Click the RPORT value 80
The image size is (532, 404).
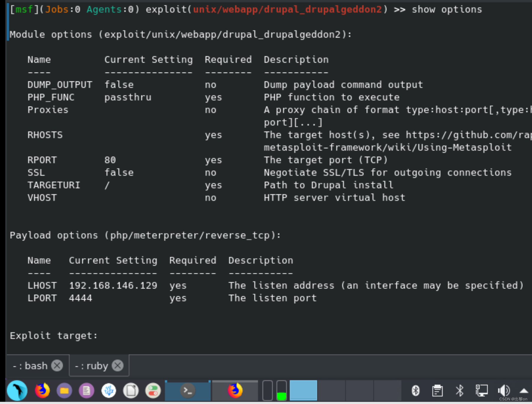[110, 160]
